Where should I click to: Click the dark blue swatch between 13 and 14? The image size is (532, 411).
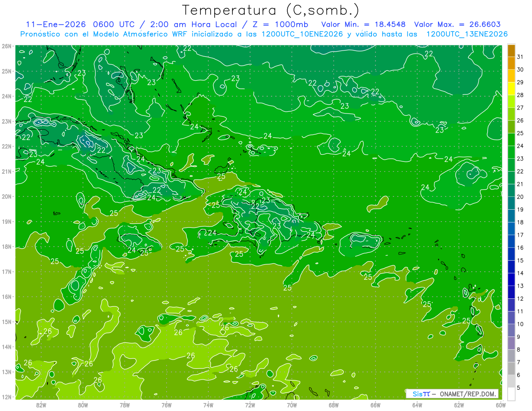511,279
